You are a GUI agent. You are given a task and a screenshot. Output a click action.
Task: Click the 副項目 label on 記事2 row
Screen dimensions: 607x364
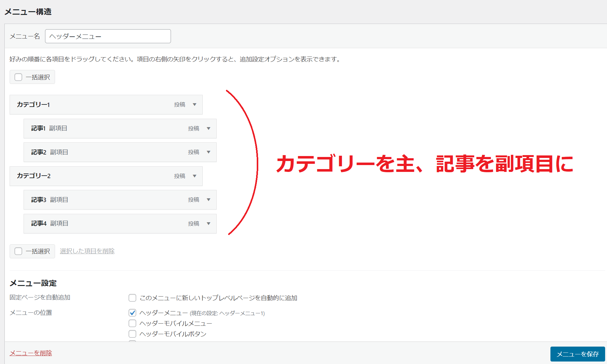[x=59, y=152]
